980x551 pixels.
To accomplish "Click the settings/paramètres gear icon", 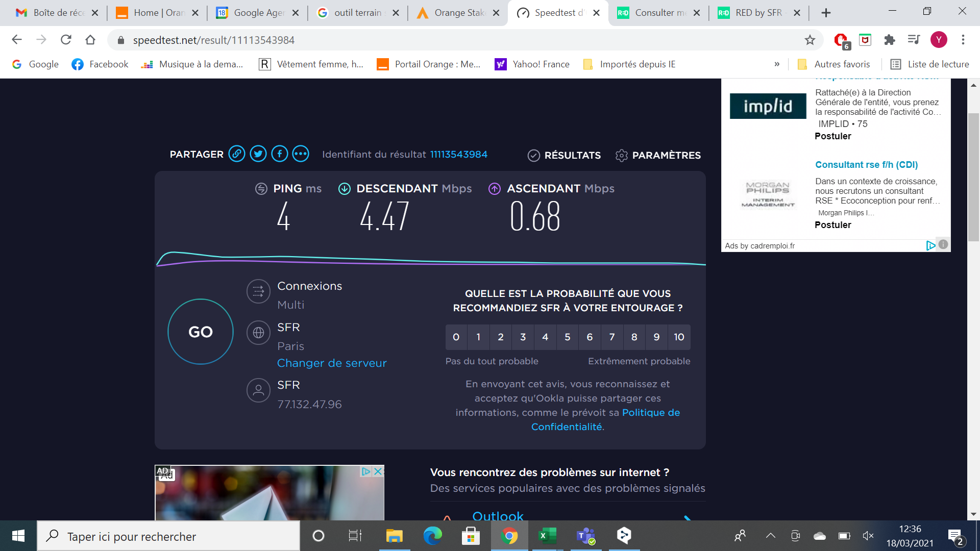I will tap(620, 155).
